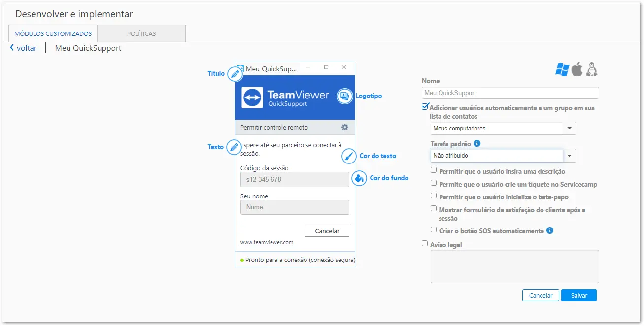Click Cancelar in the QuickSupport preview
644x326 pixels.
[327, 230]
